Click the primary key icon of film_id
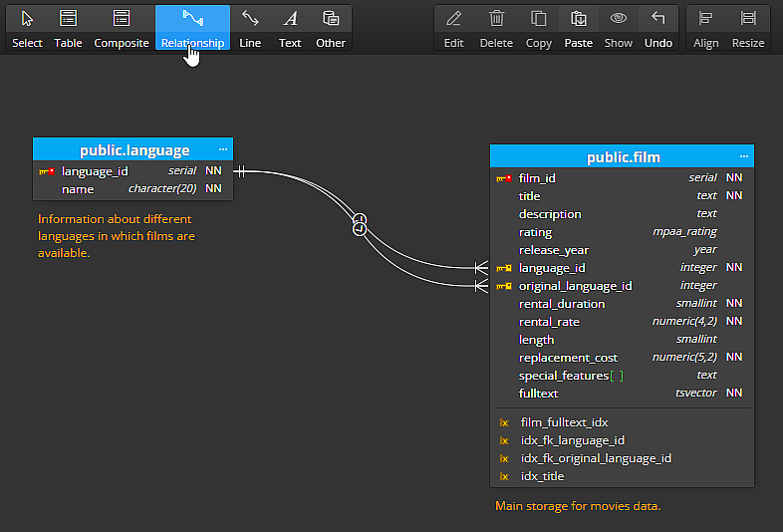 tap(504, 178)
